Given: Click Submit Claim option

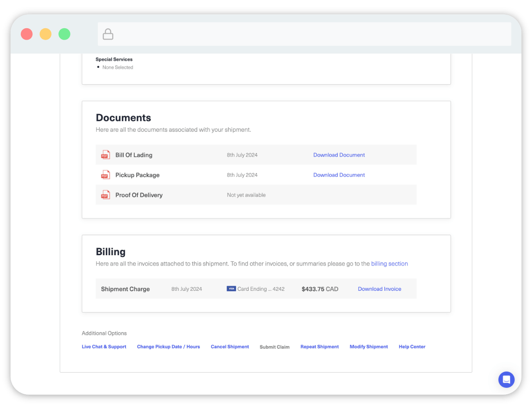Looking at the screenshot, I should [x=274, y=347].
